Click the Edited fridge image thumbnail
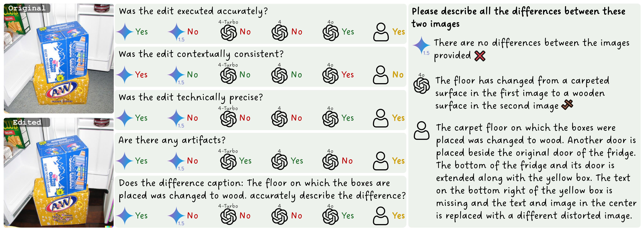The image size is (644, 241). pos(59,173)
